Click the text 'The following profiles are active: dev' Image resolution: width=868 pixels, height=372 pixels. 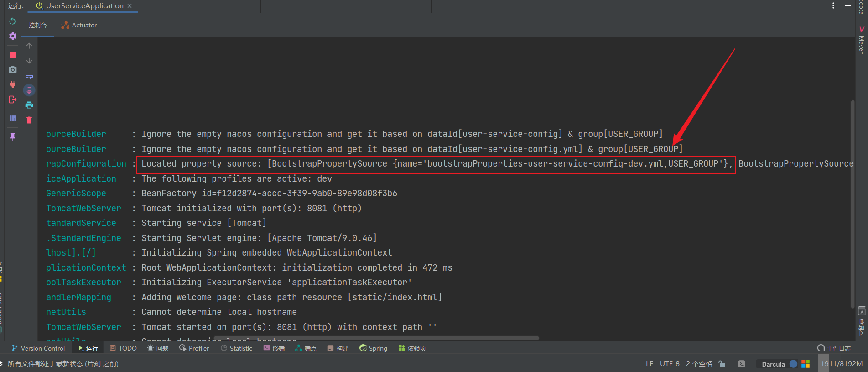(236, 178)
